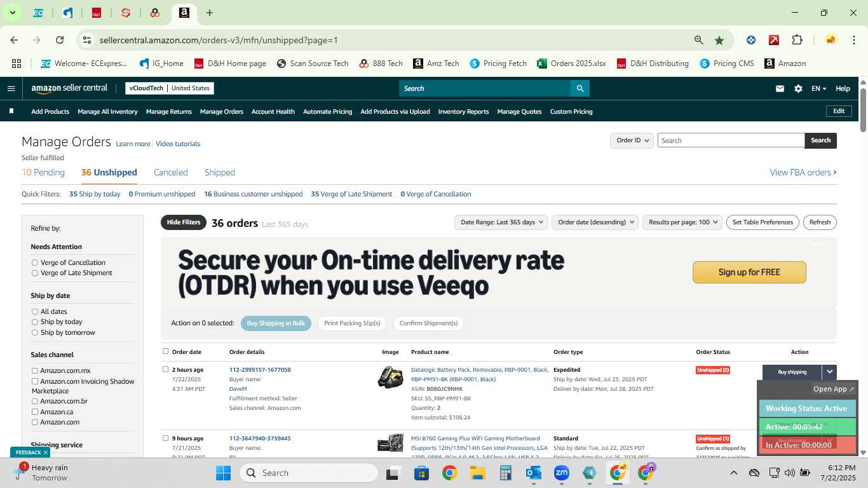Click Sign up for FREE on Veeqo banner
This screenshot has width=868, height=488.
749,272
